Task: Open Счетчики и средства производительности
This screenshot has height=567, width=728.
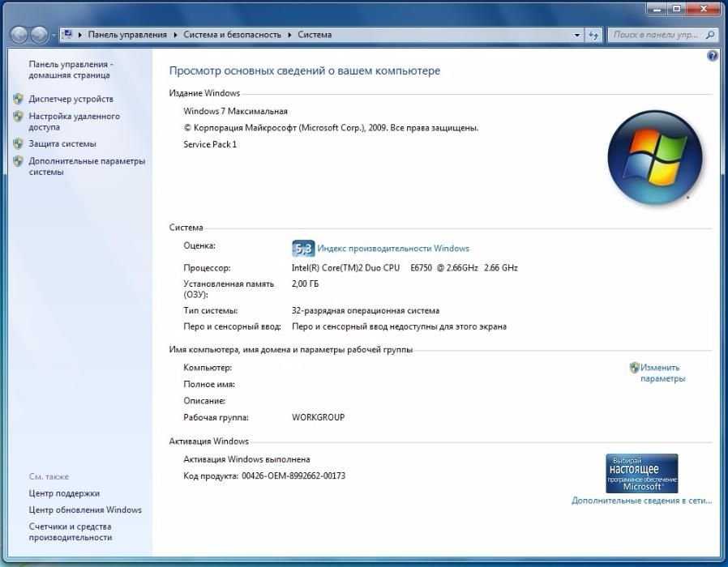Action: tap(70, 531)
